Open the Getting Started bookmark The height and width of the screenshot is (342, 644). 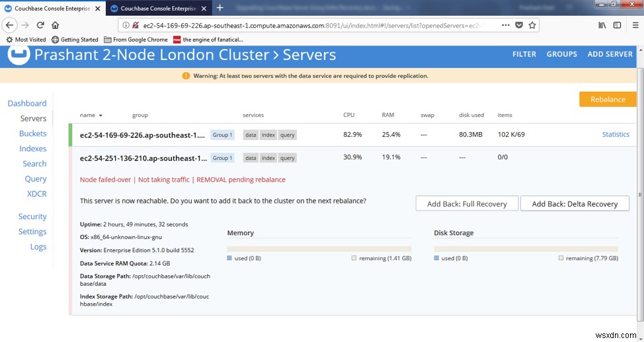point(75,40)
